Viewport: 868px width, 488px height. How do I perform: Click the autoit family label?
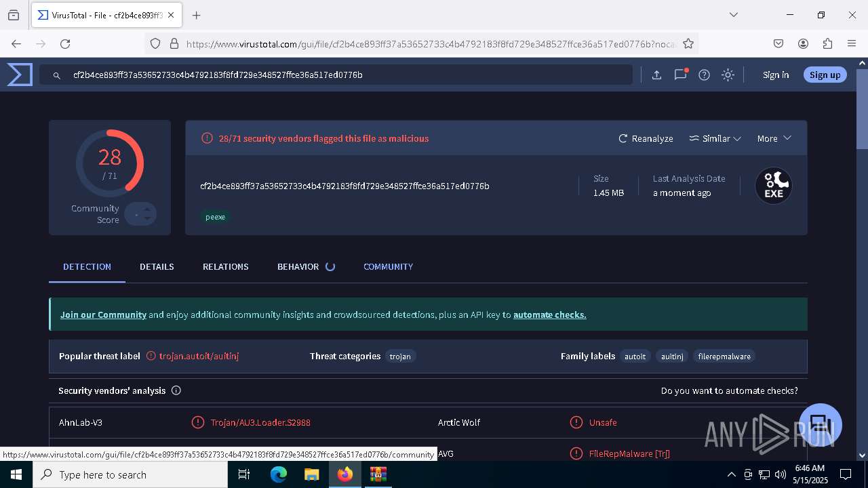pos(635,356)
